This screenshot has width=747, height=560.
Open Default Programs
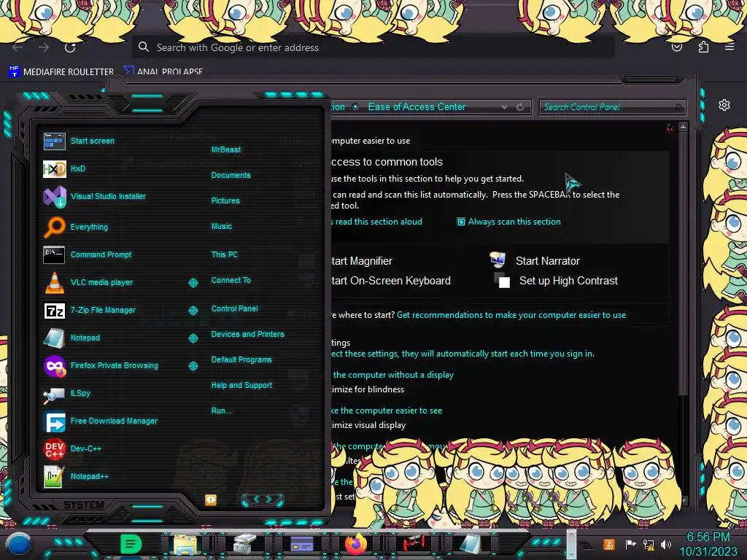241,359
